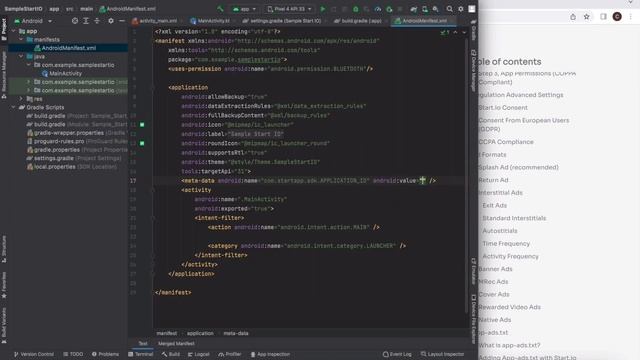Image resolution: width=640 pixels, height=360 pixels.
Task: Open Search Everywhere magnifier icon
Action: point(449,9)
